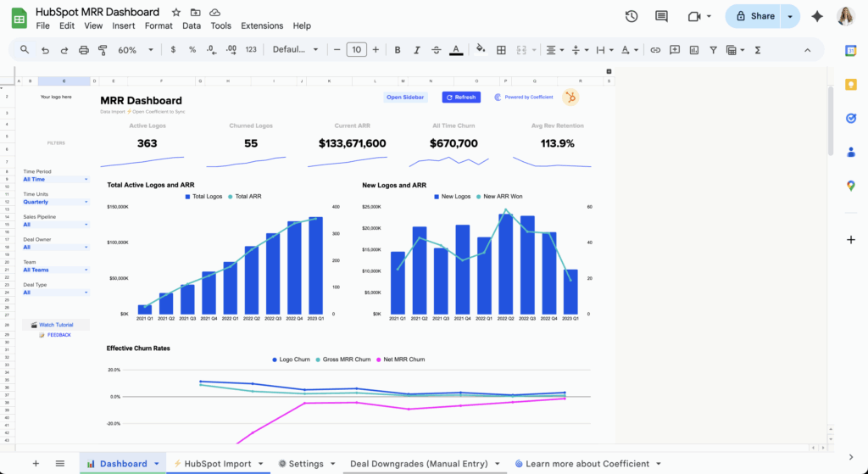Open the File menu
The image size is (868, 474).
tap(42, 25)
